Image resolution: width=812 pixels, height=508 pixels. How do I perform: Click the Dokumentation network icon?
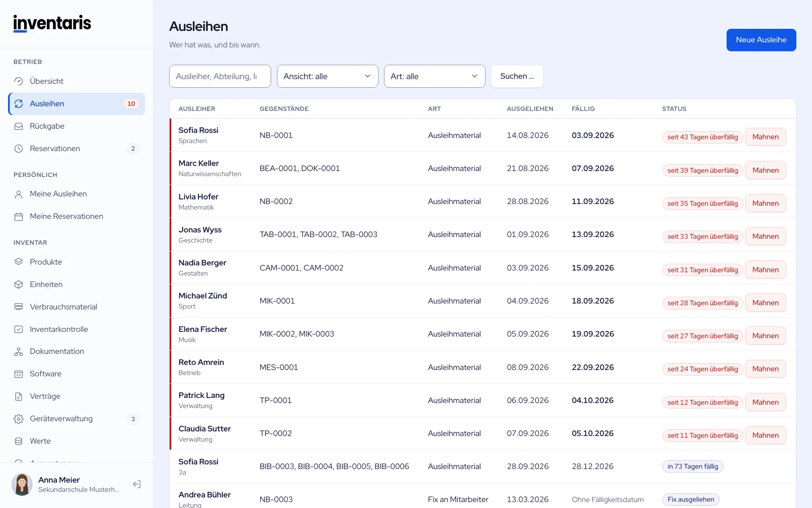point(19,352)
